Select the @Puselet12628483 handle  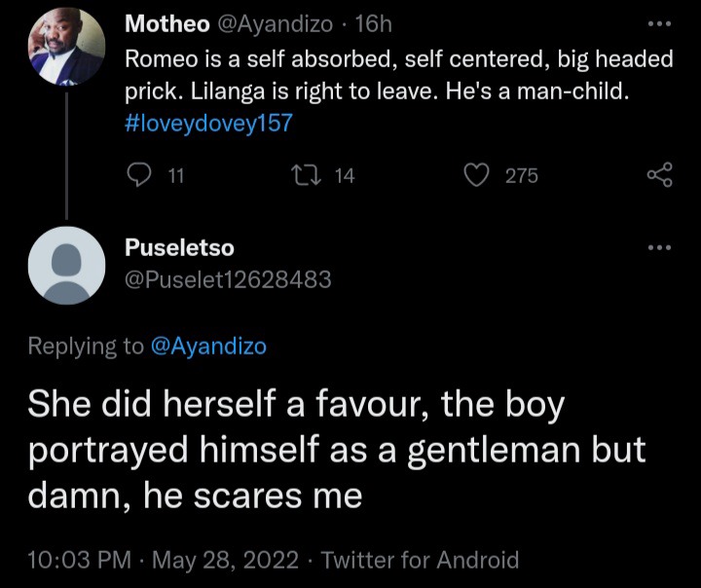point(228,279)
